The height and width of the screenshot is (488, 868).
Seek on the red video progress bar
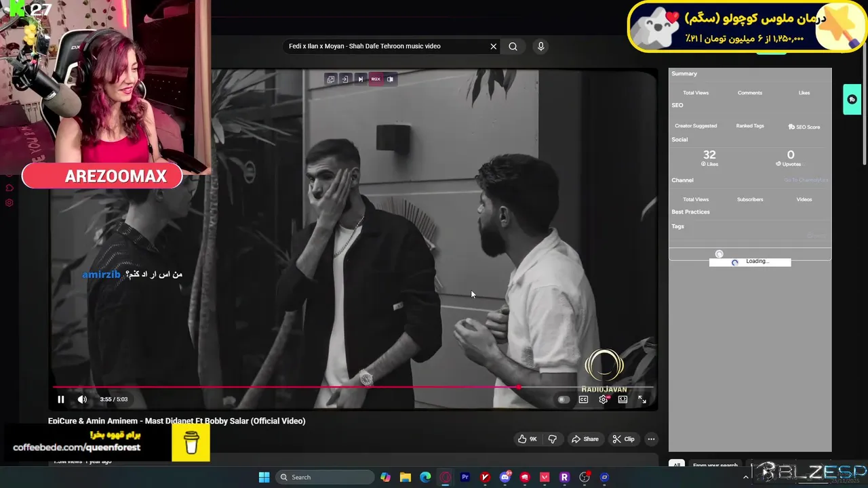coord(353,388)
